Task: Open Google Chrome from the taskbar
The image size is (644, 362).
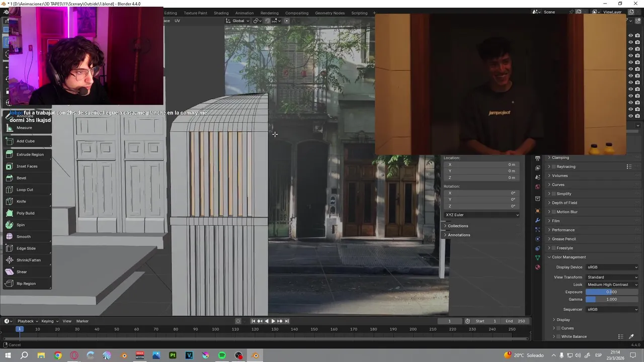Action: (58, 355)
